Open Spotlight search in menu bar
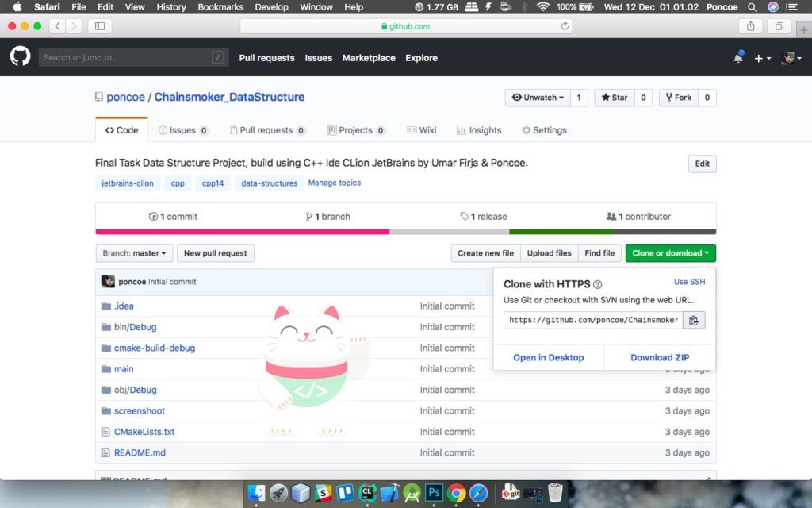 coord(752,6)
